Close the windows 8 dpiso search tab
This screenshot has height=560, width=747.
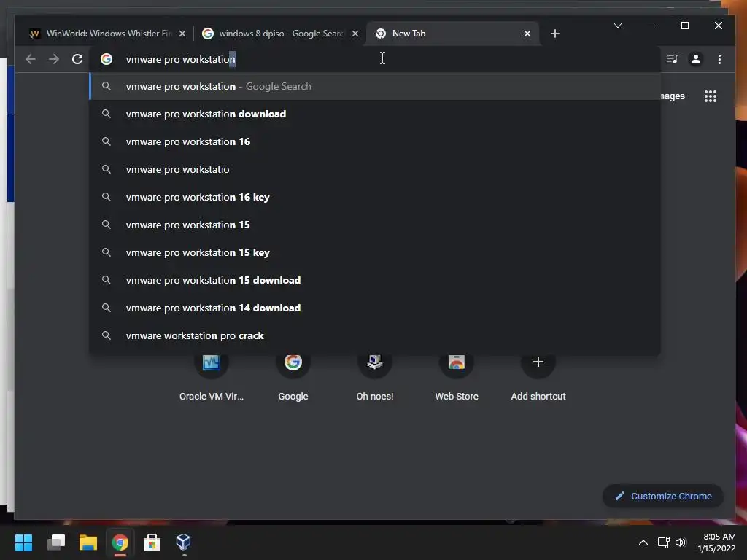[355, 34]
